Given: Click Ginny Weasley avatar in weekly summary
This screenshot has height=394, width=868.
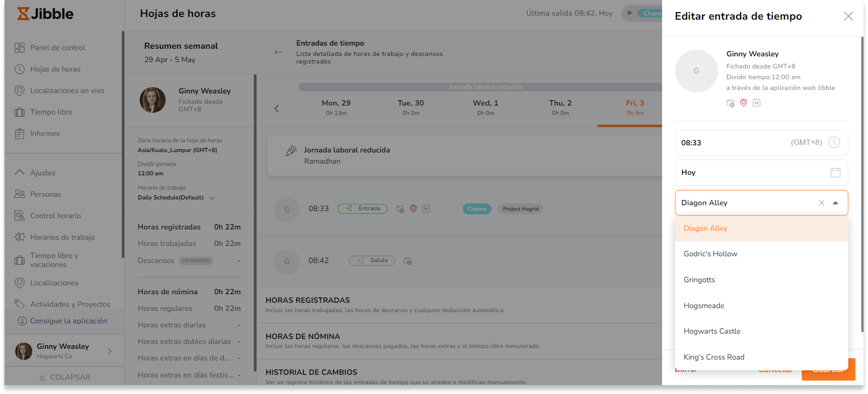Looking at the screenshot, I should pos(152,100).
